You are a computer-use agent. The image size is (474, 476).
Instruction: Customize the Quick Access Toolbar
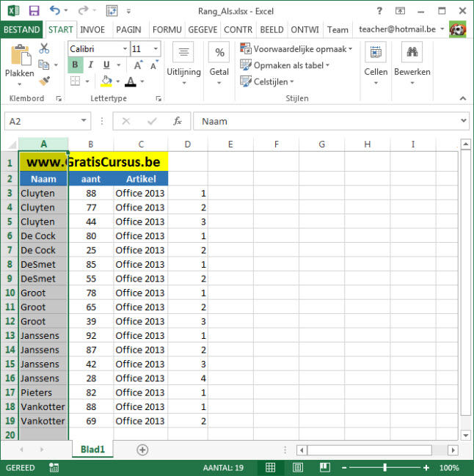(128, 11)
